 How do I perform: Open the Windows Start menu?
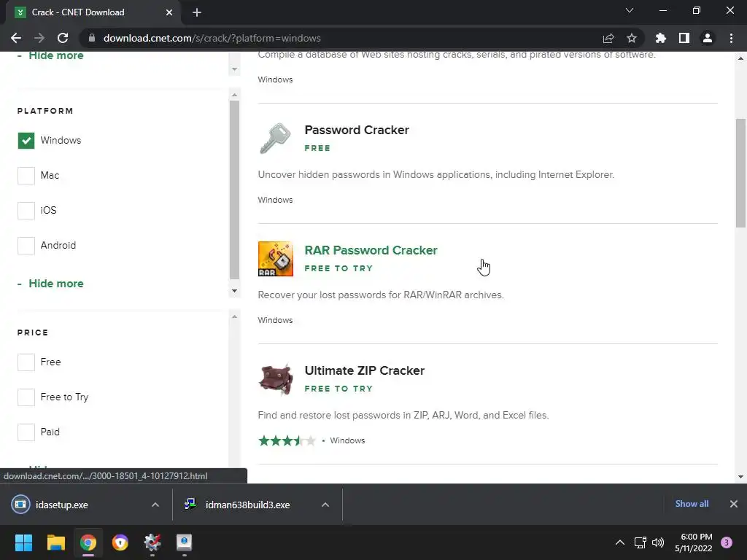tap(23, 542)
